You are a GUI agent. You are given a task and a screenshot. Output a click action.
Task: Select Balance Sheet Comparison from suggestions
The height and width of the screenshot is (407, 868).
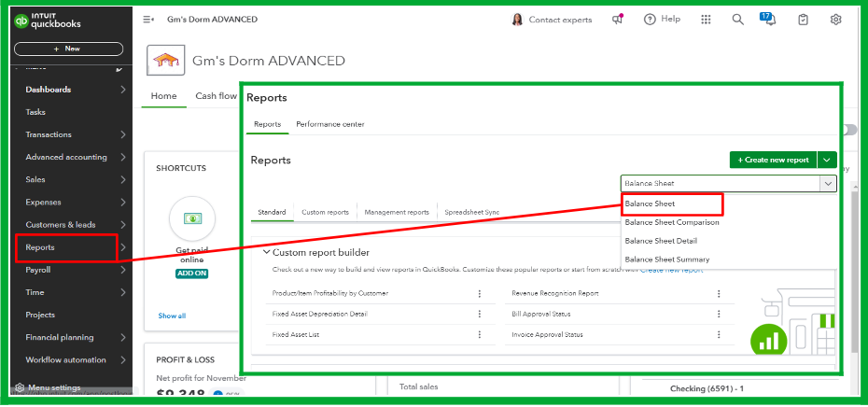pos(672,222)
